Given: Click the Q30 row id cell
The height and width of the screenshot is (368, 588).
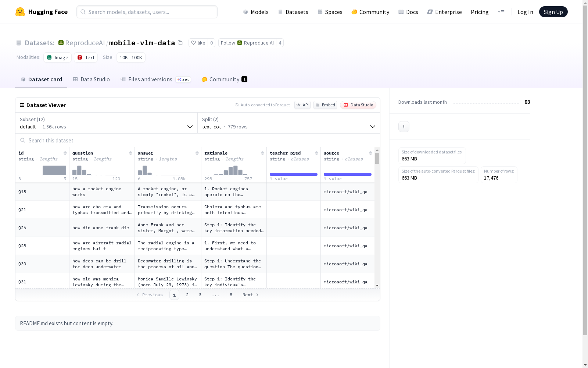Looking at the screenshot, I should [42, 264].
